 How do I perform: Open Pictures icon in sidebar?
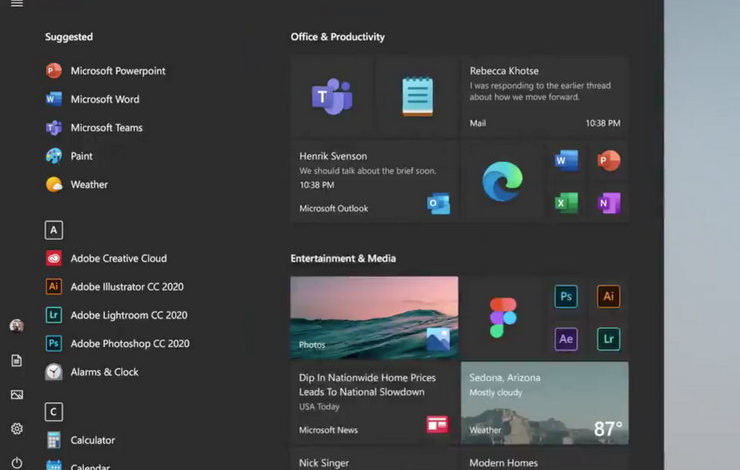tap(17, 394)
